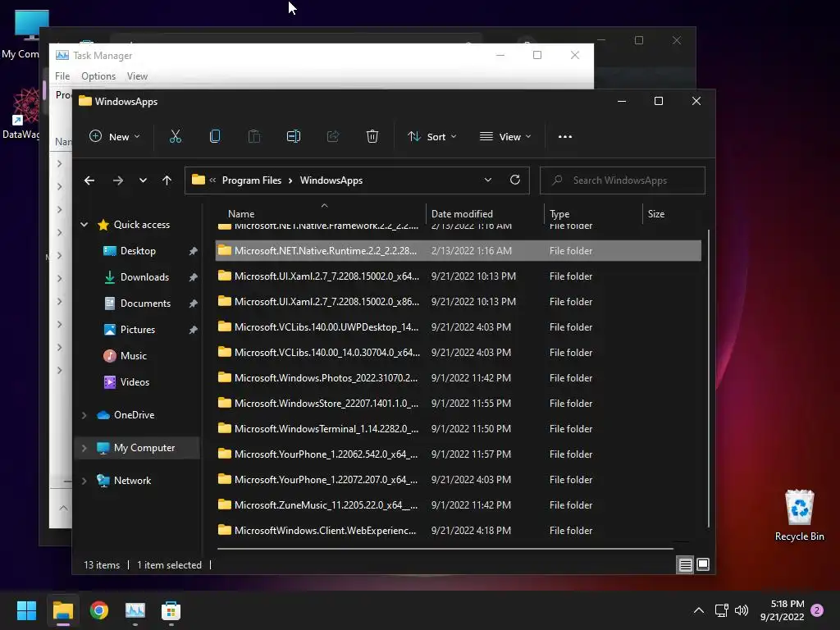Click the Copy icon in Explorer toolbar
Screen dimensions: 840x630
tap(215, 137)
